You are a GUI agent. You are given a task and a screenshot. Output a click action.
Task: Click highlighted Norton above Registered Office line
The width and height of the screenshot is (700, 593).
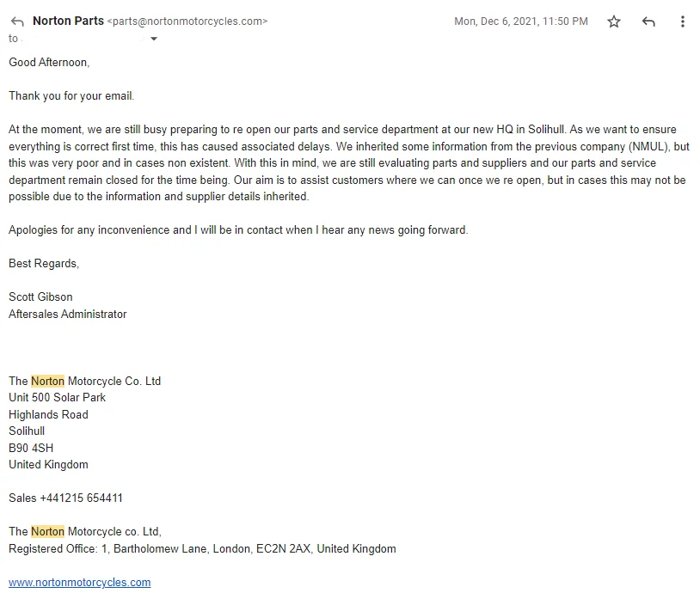(48, 531)
